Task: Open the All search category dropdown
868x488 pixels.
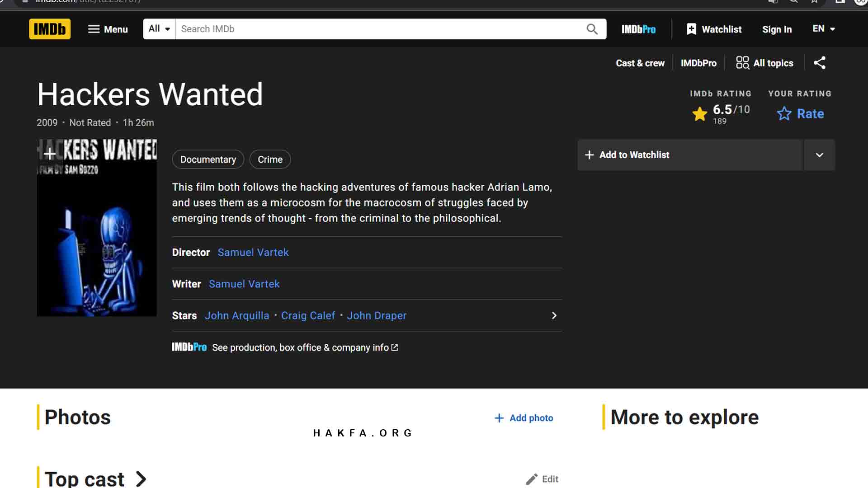Action: (159, 29)
